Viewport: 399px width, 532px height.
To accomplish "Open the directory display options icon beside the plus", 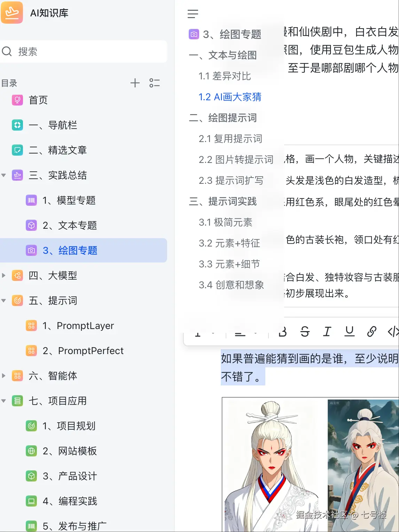I will pyautogui.click(x=155, y=83).
